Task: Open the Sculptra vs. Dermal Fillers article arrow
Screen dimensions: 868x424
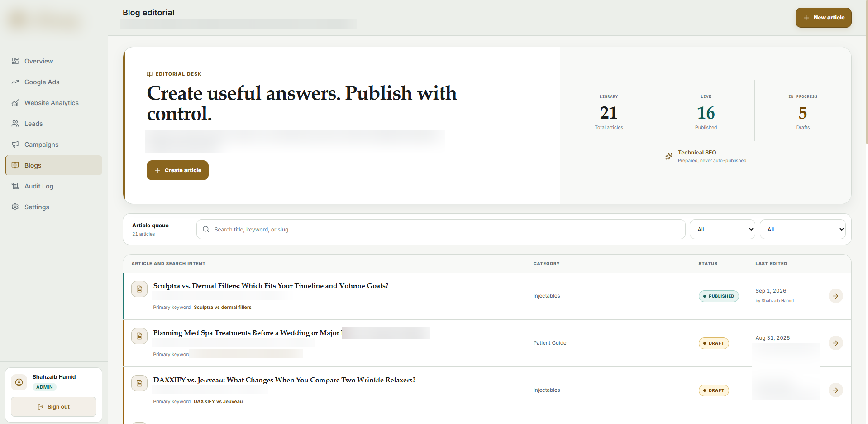Action: point(835,296)
